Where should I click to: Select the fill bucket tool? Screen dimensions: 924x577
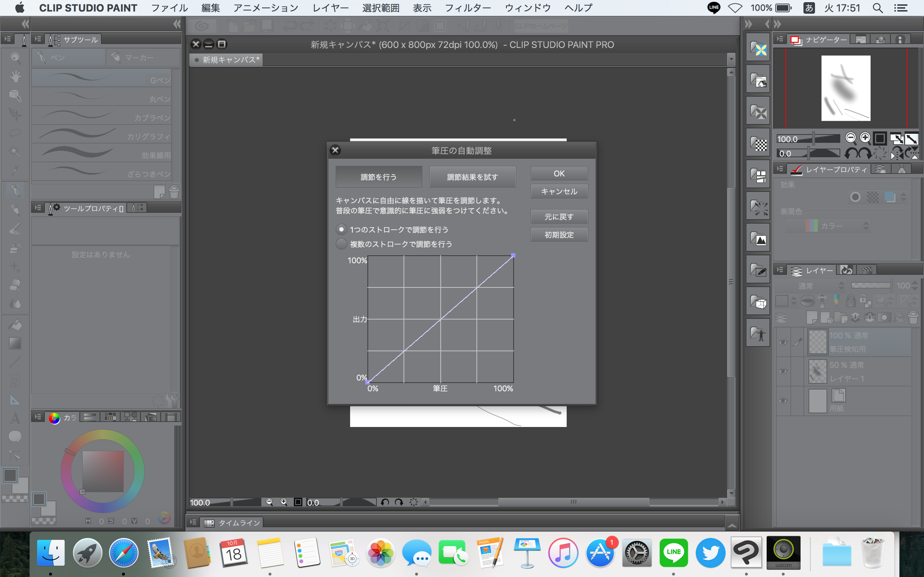[15, 325]
